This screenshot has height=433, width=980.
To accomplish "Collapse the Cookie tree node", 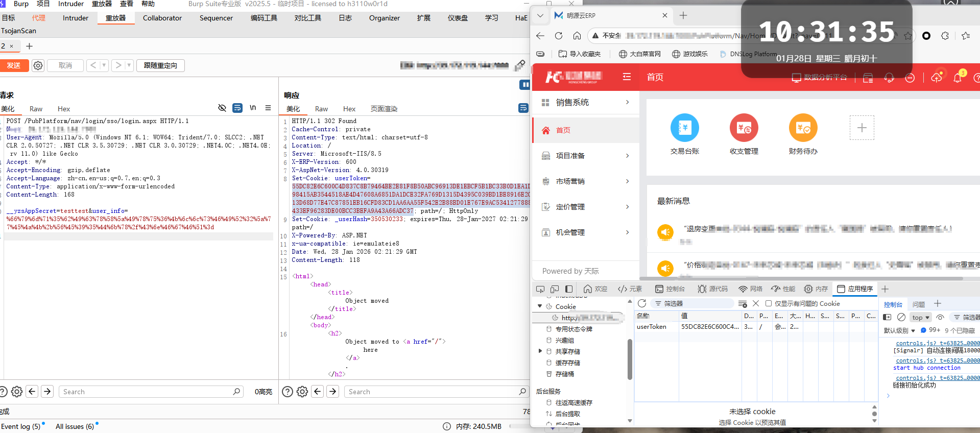I will pyautogui.click(x=540, y=306).
